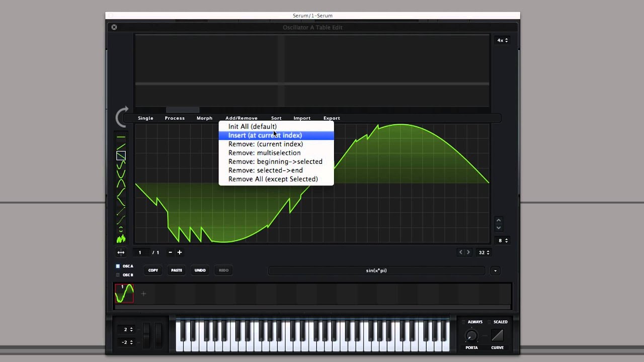This screenshot has width=644, height=362.
Task: Click the CURVE shape display
Action: [x=497, y=335]
